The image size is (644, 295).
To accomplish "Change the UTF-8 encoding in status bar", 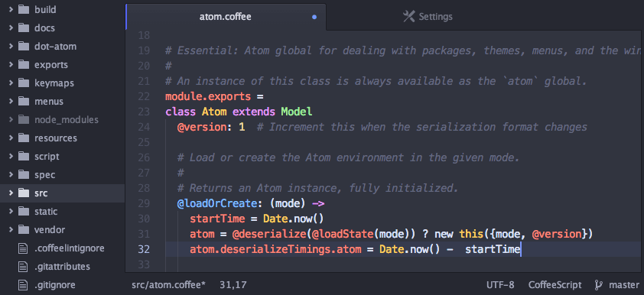I will [x=500, y=285].
